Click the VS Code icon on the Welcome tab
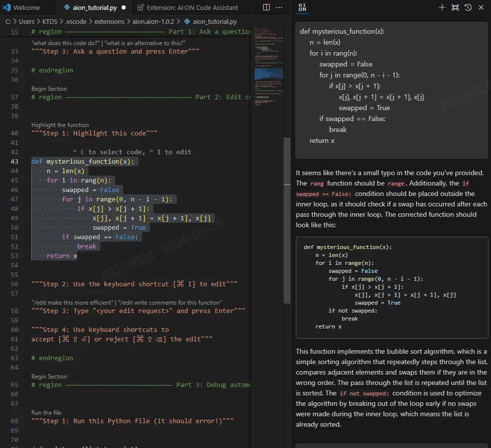 point(6,7)
